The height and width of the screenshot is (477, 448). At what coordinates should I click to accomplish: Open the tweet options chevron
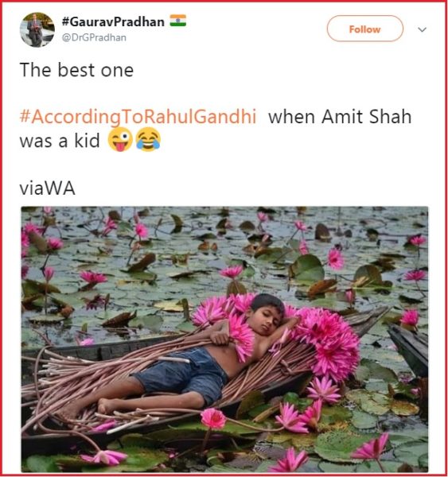(x=422, y=30)
